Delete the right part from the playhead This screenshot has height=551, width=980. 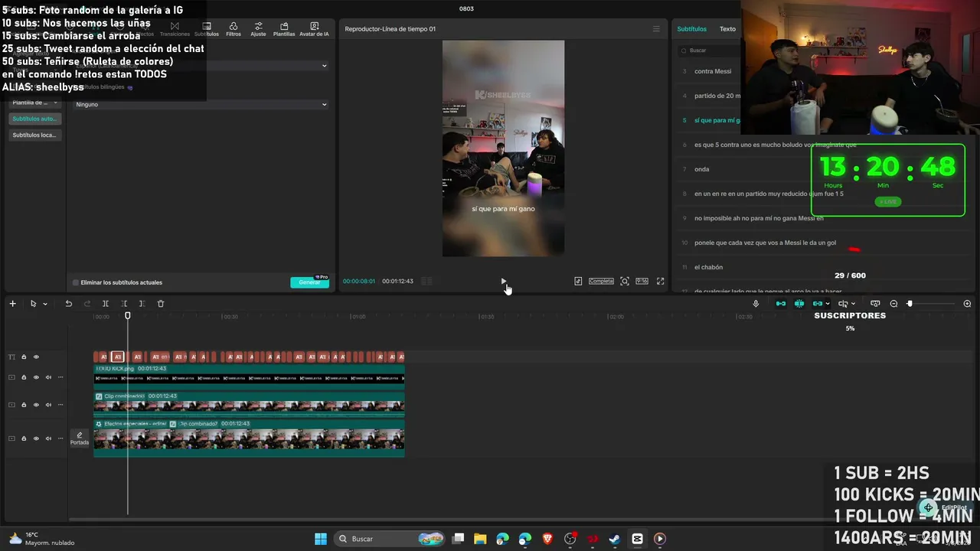(x=142, y=304)
